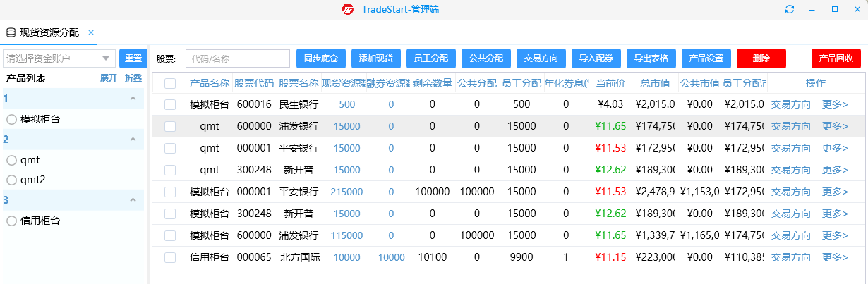Open 更多> in 民生银行 row
The image size is (868, 284).
click(x=835, y=104)
